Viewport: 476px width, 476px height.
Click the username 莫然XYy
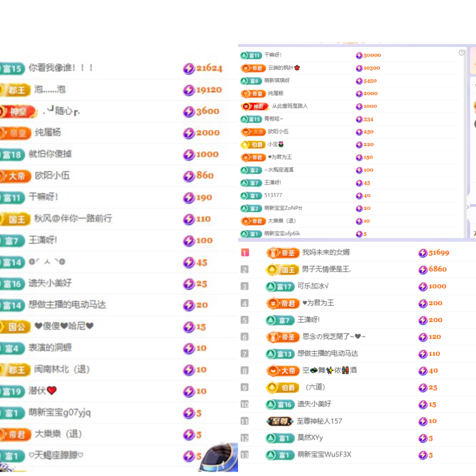(310, 438)
